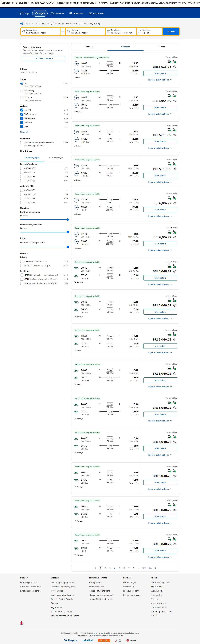Click the price info icon beside BRL5,933.06

point(174,67)
